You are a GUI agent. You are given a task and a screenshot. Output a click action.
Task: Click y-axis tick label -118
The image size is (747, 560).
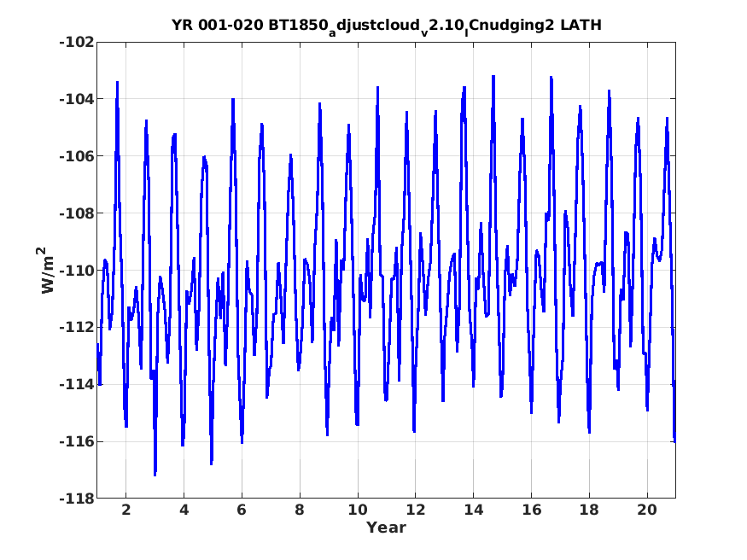(77, 499)
